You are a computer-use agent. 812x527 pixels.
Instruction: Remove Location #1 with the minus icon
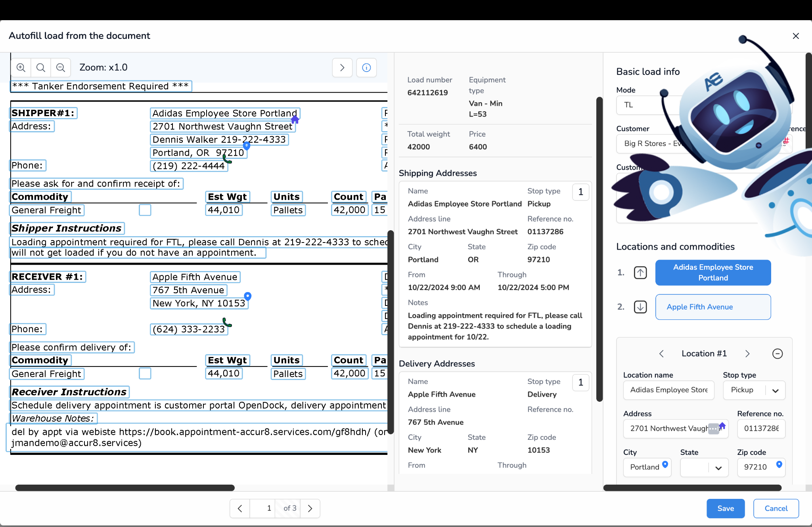(778, 353)
